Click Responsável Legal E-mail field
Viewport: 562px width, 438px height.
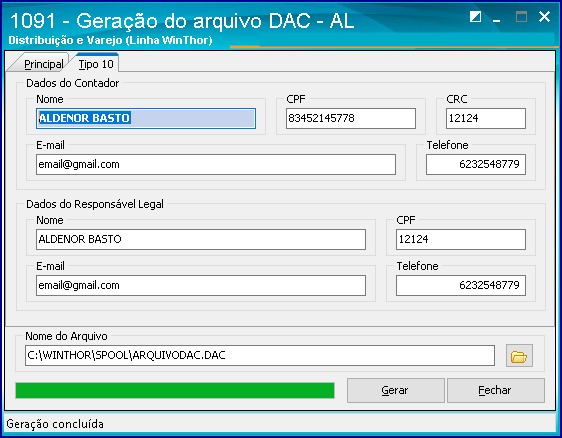tap(201, 285)
